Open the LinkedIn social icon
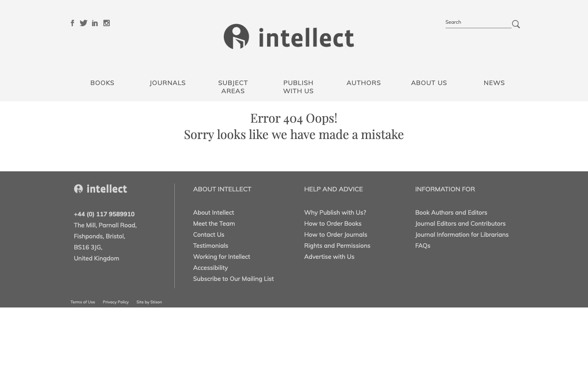This screenshot has height=368, width=588. 95,23
